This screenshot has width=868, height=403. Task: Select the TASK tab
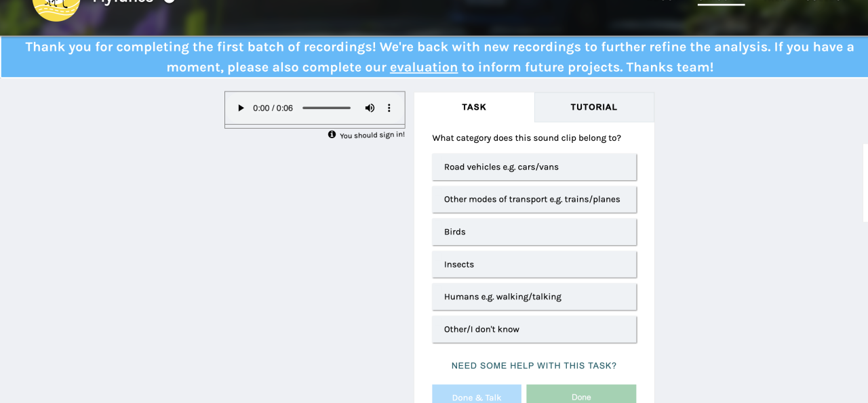tap(474, 107)
